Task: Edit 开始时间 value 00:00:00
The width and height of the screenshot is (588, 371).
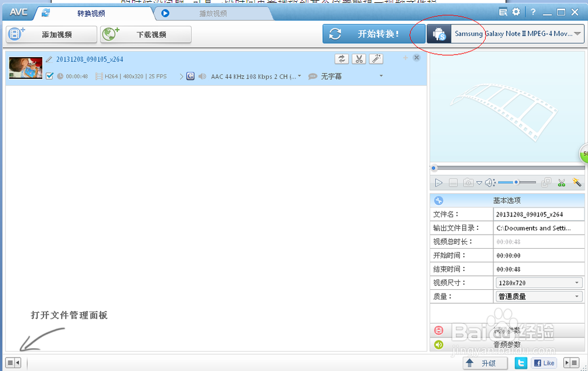Action: (x=539, y=255)
